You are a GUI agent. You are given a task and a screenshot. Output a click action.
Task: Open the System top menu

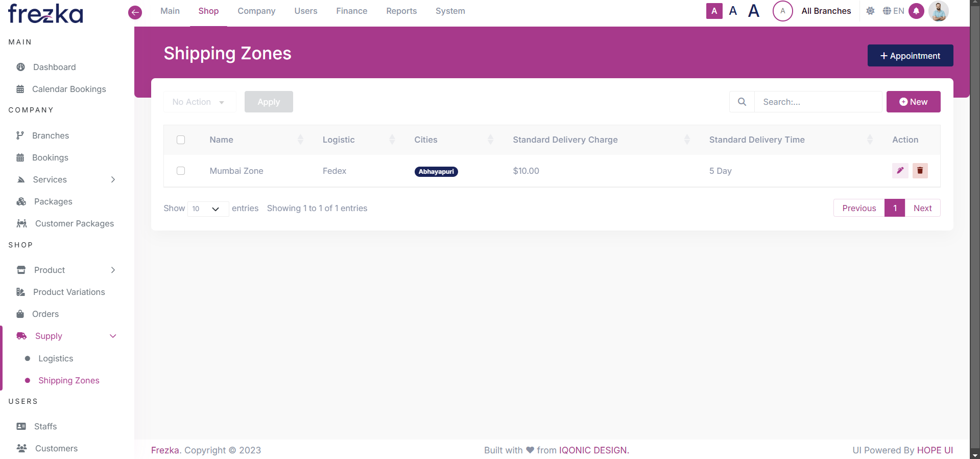(x=450, y=11)
